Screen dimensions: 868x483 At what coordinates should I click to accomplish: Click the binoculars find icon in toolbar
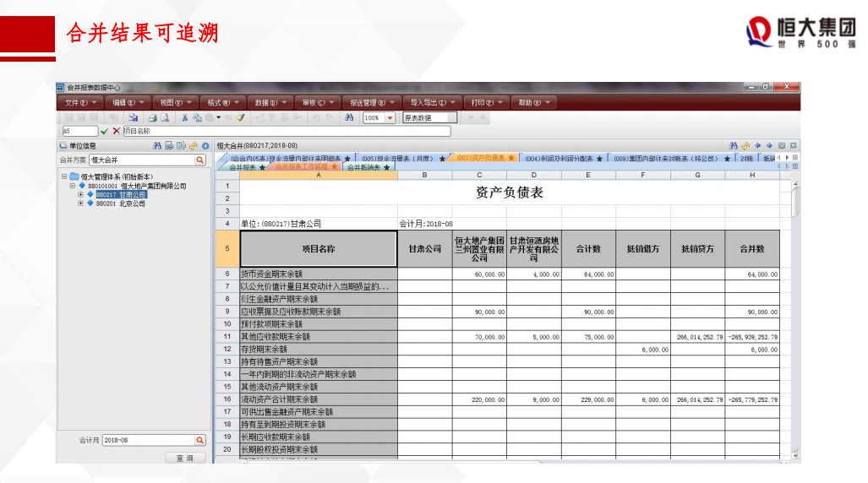point(349,118)
